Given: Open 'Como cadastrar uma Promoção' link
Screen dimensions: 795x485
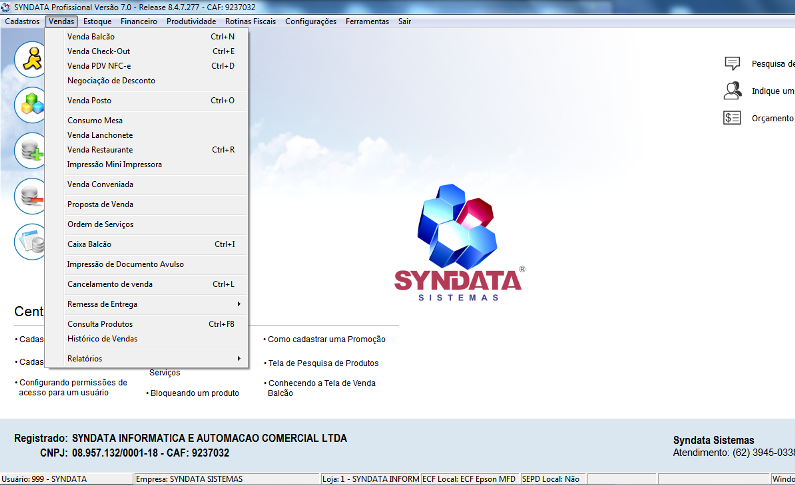Looking at the screenshot, I should (x=326, y=339).
